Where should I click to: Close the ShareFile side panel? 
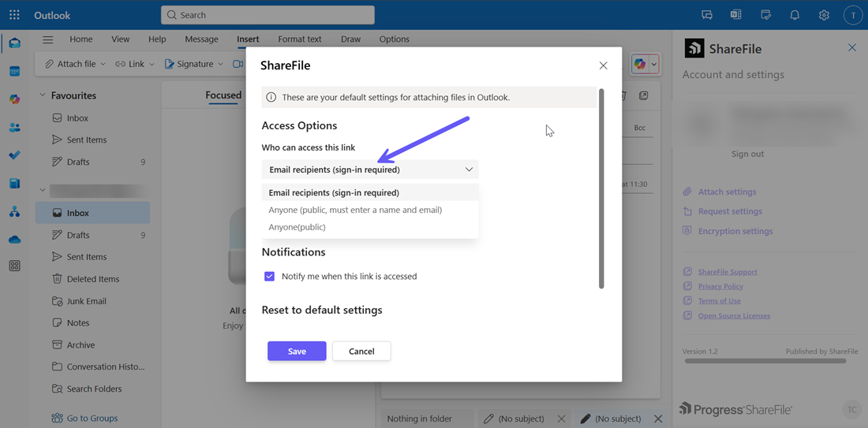[851, 48]
